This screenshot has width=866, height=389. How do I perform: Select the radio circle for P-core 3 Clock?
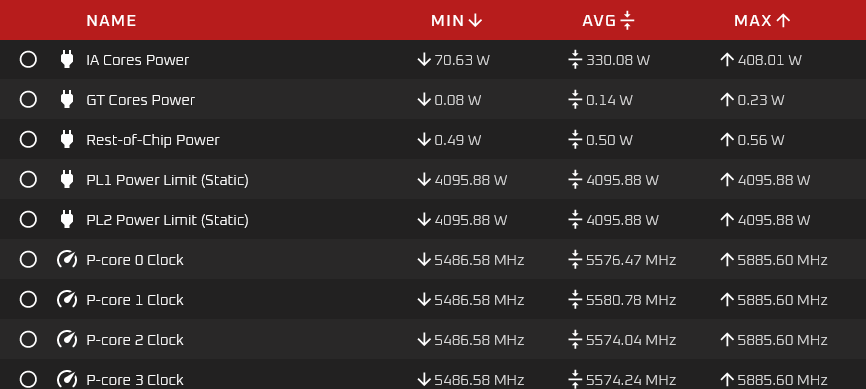pyautogui.click(x=28, y=380)
